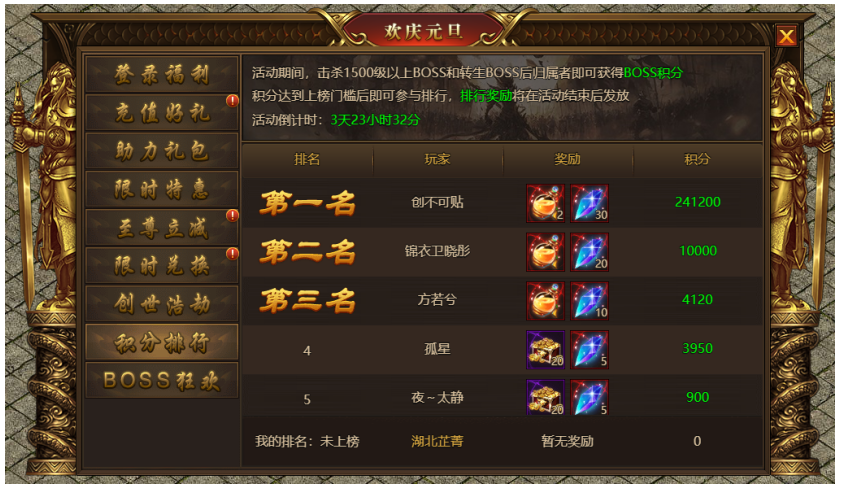Viewport: 842px width, 490px height.
Task: Click second place orange potion reward icon
Action: coord(545,252)
